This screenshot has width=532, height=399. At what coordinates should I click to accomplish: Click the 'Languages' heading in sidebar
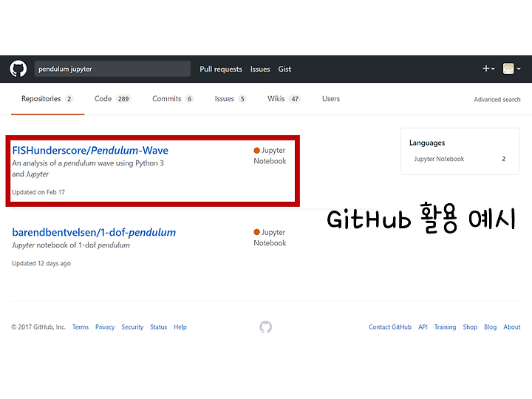coord(427,143)
